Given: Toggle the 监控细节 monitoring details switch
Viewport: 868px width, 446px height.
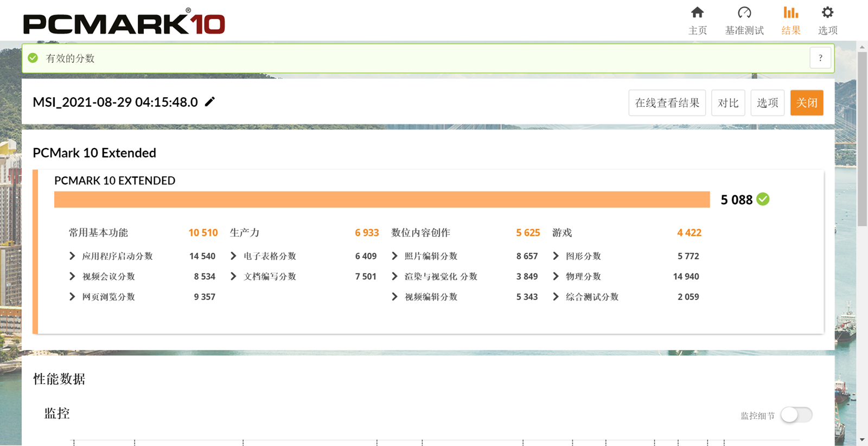Looking at the screenshot, I should (x=796, y=415).
